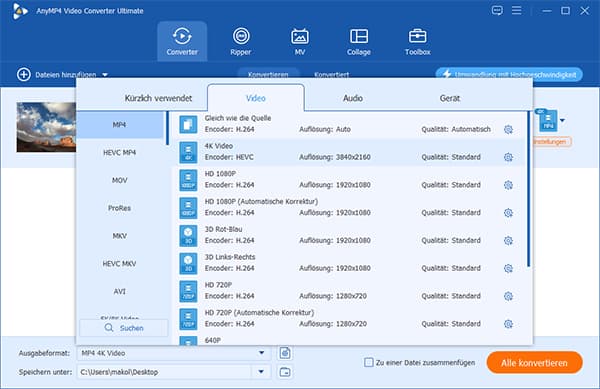This screenshot has width=600, height=389.
Task: Click the '3D Links-Rechts' preset title
Action: point(230,257)
